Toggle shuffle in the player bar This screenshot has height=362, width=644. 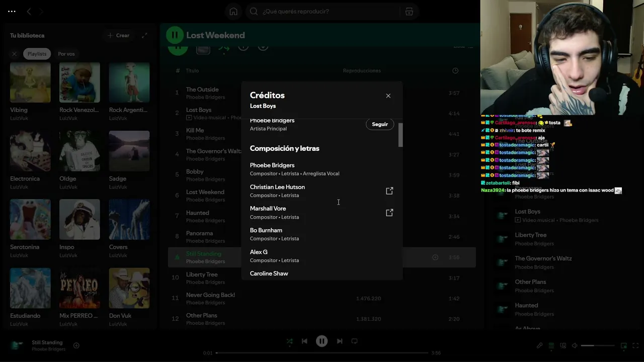(289, 341)
